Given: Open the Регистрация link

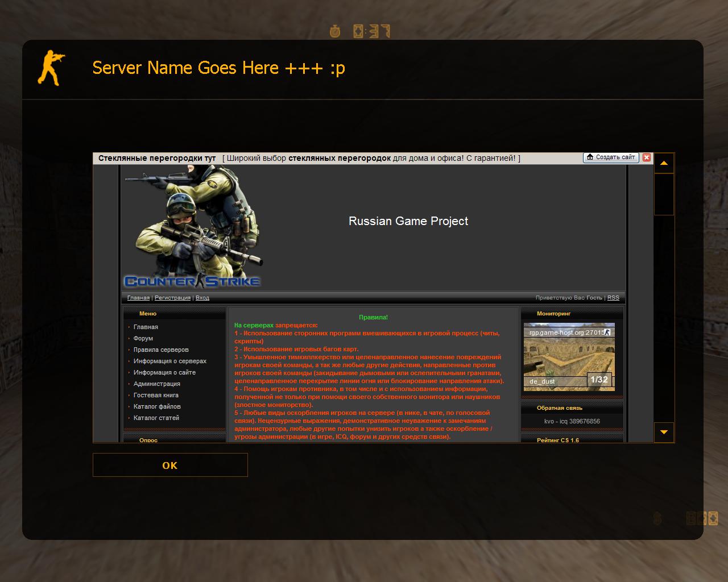Looking at the screenshot, I should [172, 298].
